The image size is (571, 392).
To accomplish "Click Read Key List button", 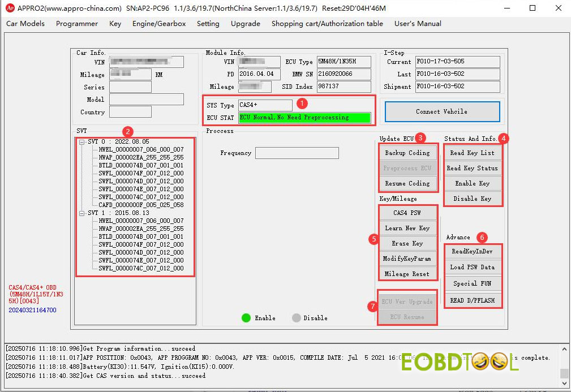I will (472, 153).
